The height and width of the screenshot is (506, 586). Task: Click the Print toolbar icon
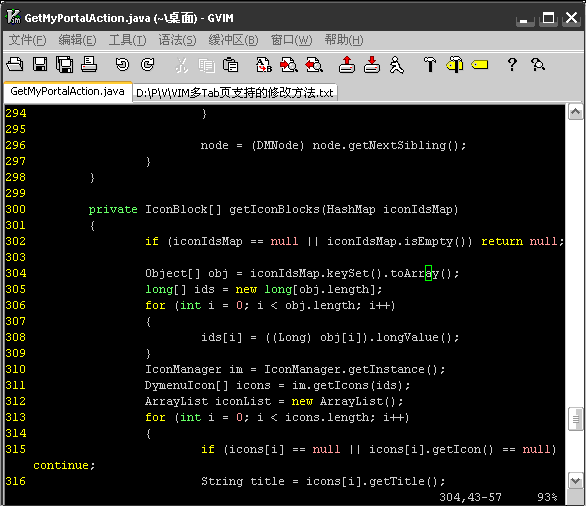89,65
